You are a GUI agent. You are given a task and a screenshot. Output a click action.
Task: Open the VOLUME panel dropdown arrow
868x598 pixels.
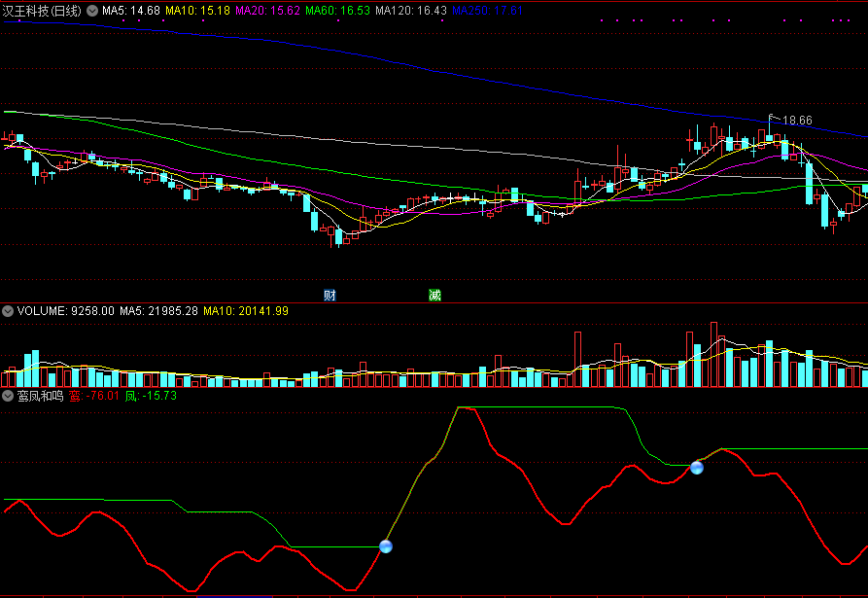(8, 311)
